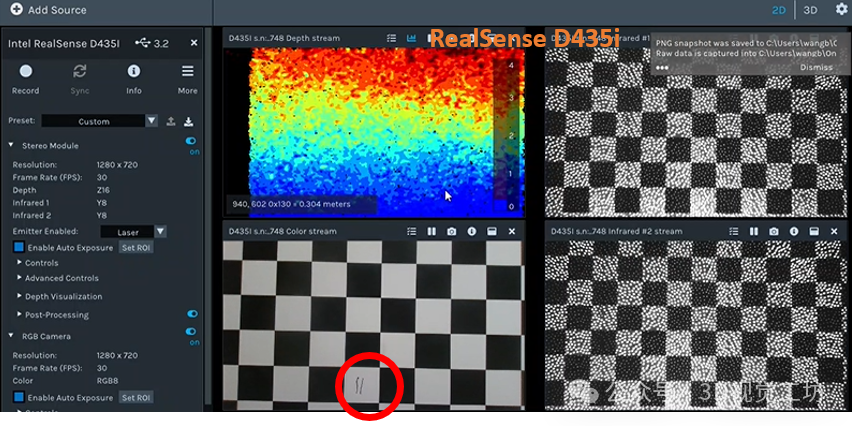This screenshot has width=852, height=426.
Task: Click RGB Camera resolution 1280 x 720
Action: coord(117,355)
